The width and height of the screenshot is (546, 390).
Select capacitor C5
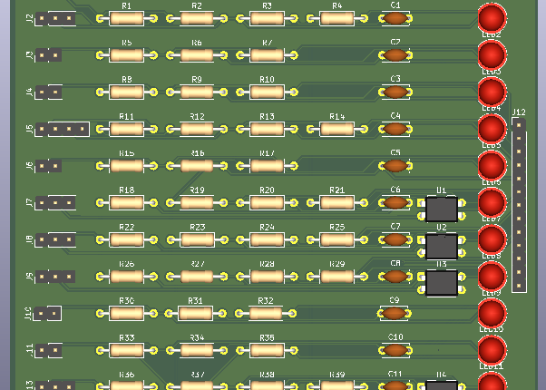point(396,166)
